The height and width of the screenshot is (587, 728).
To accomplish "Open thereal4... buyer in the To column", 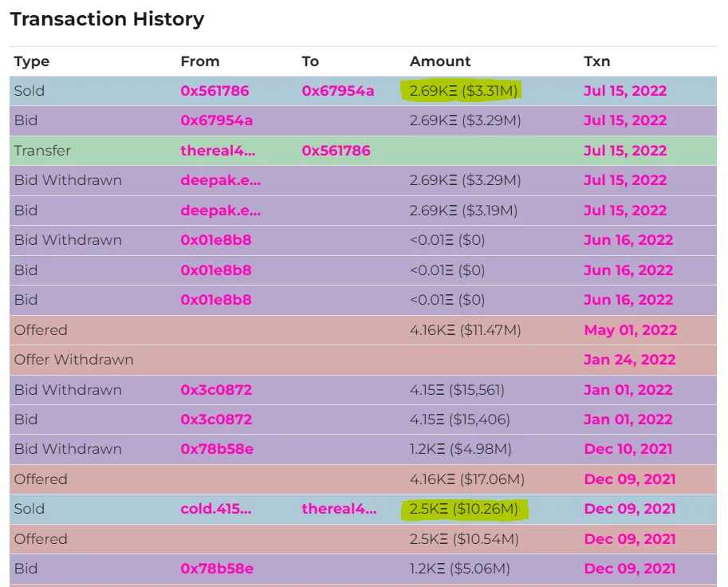I will click(339, 509).
